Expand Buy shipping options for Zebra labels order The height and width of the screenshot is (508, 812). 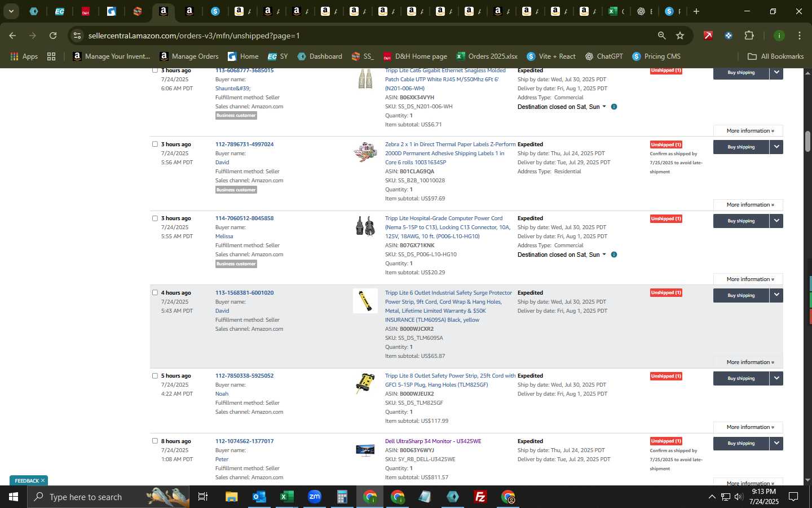point(776,147)
